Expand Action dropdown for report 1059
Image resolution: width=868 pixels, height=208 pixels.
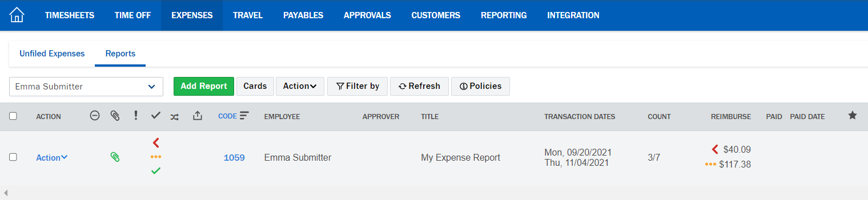point(52,158)
